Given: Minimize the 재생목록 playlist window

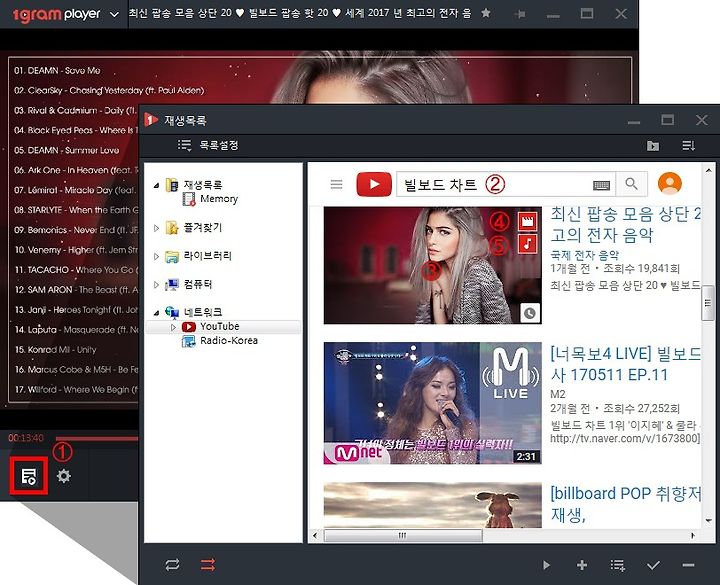Looking at the screenshot, I should coord(634,122).
